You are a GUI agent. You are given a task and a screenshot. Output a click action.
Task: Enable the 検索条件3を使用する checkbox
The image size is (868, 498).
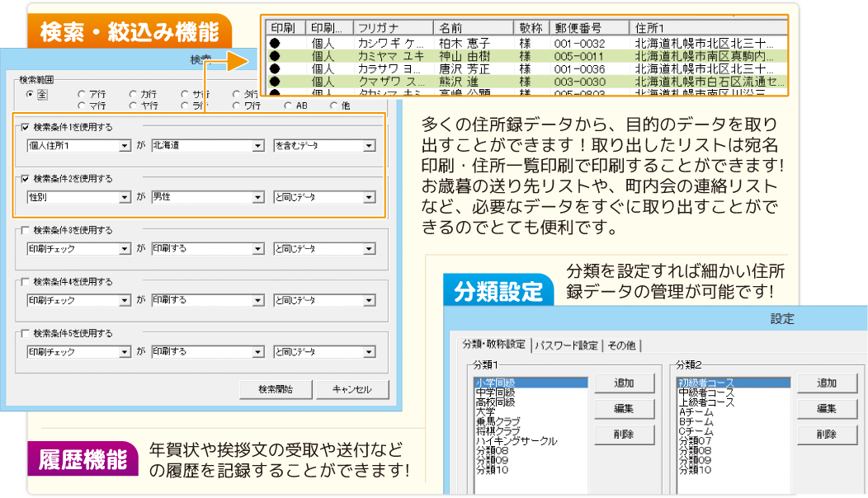click(24, 230)
